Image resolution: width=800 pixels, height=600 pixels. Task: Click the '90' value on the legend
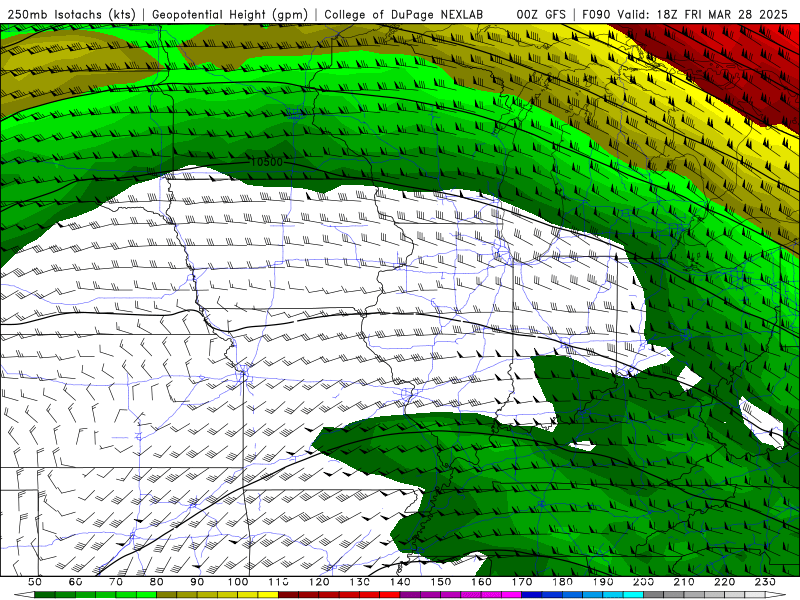(x=197, y=582)
